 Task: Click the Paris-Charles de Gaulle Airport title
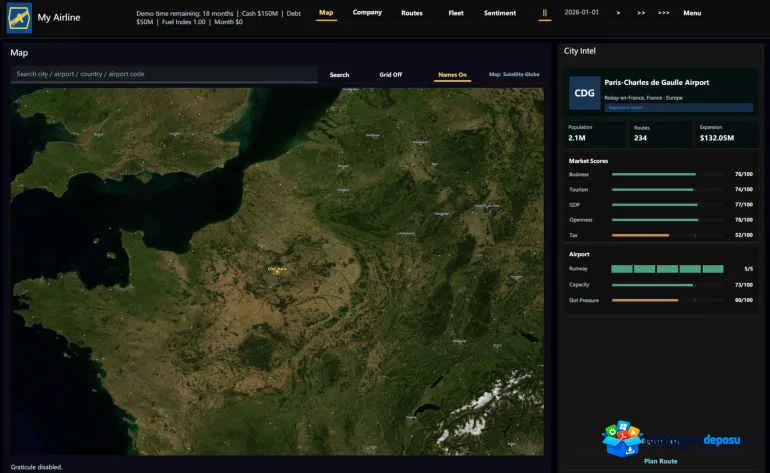point(657,83)
